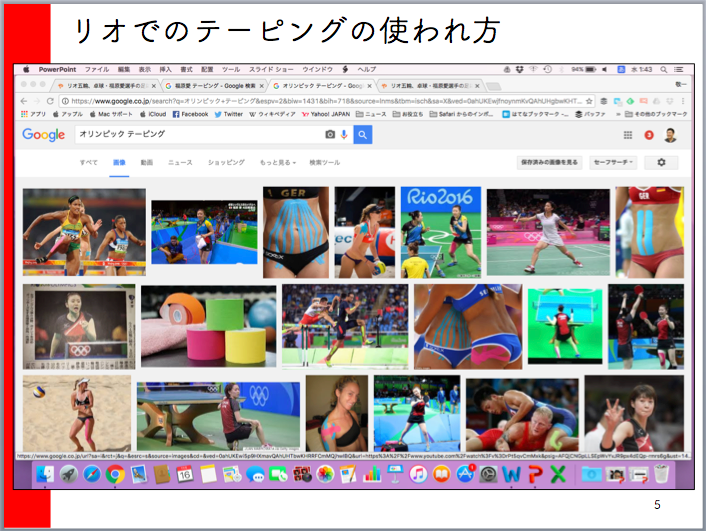Open Facebook bookmark
Viewport: 706px width, 531px height.
click(190, 114)
